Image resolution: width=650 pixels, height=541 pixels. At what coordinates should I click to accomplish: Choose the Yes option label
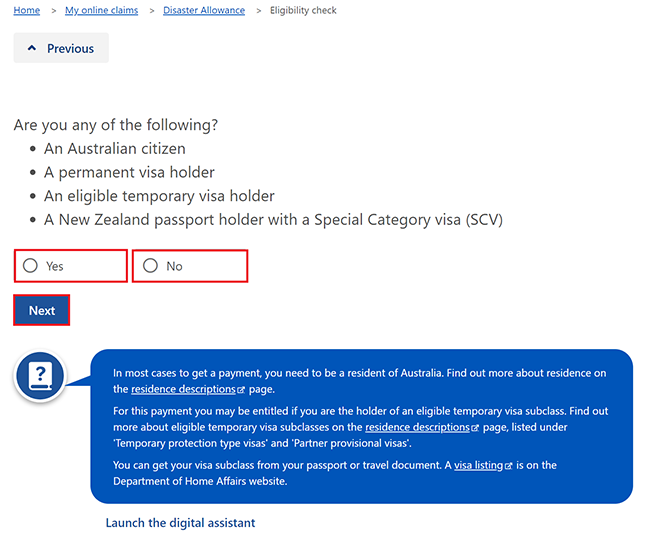pyautogui.click(x=55, y=266)
